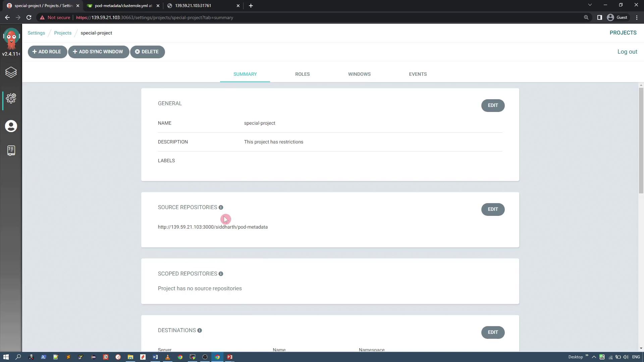Click the Add Role button
This screenshot has width=644, height=362.
(47, 52)
